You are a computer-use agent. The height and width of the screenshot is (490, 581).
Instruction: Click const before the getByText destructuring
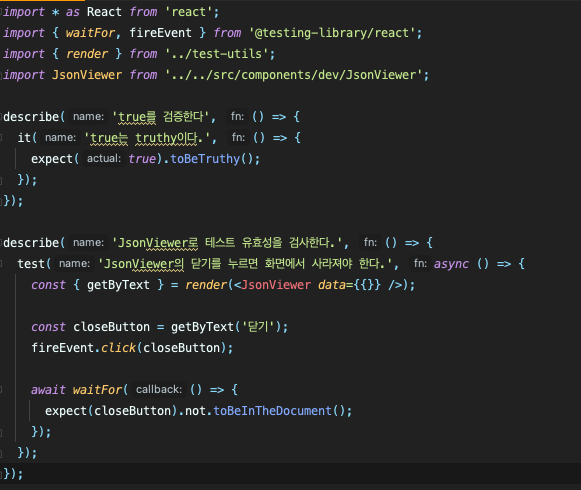[x=48, y=285]
